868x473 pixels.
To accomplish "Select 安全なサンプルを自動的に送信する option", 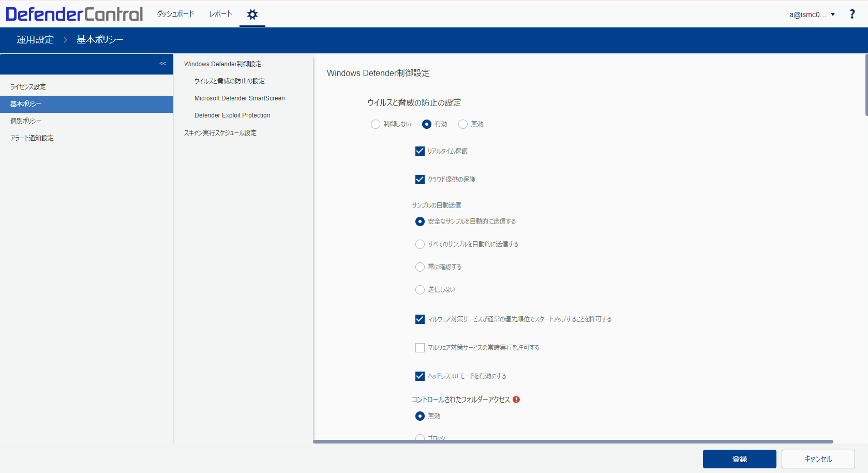I will 420,221.
